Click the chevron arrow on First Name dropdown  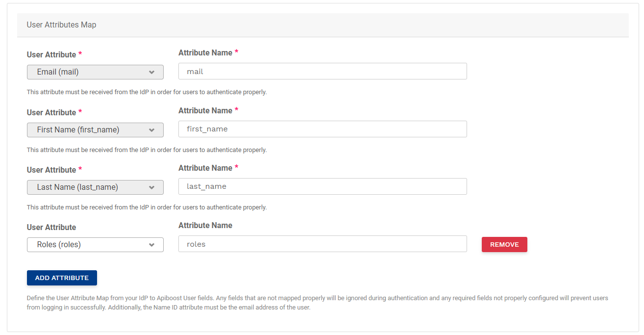151,130
